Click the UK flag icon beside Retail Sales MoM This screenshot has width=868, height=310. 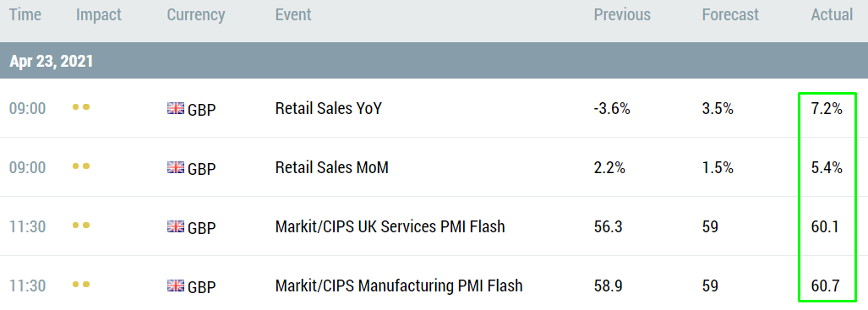click(x=176, y=167)
